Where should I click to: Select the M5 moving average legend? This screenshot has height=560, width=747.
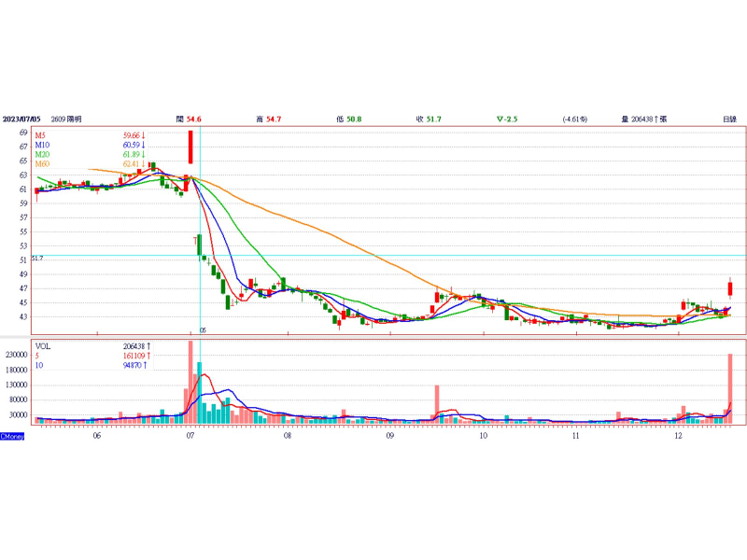(x=42, y=135)
